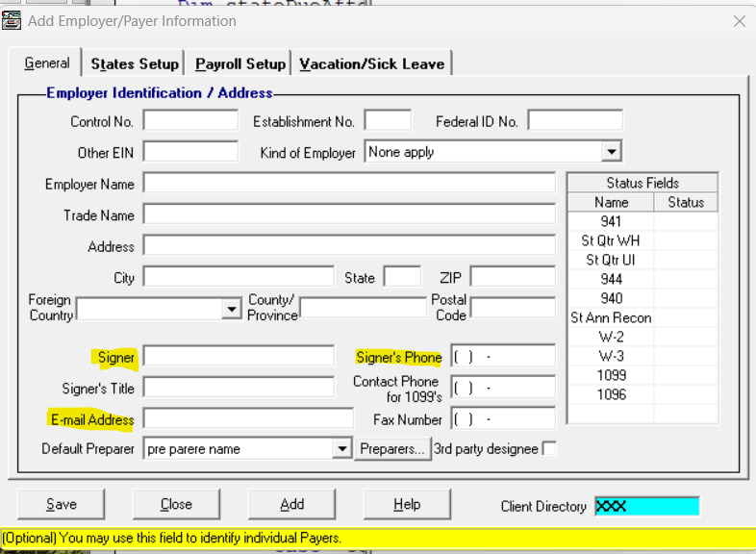Click the County/Province field
The width and height of the screenshot is (756, 554).
click(363, 308)
